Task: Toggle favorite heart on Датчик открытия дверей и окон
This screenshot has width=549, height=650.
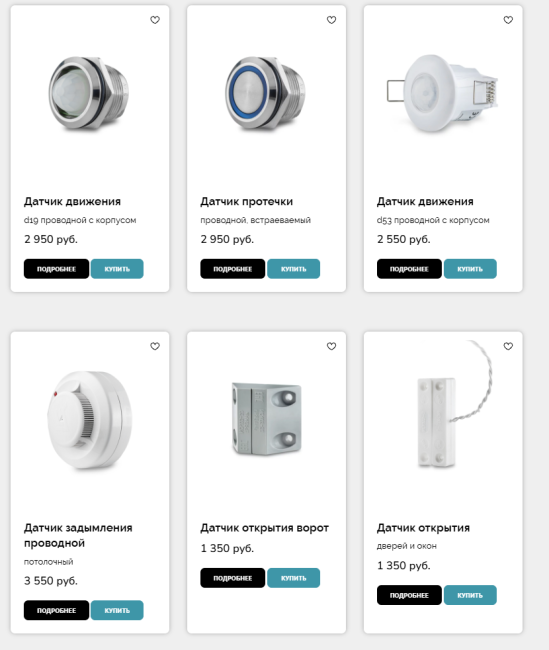Action: coord(508,346)
